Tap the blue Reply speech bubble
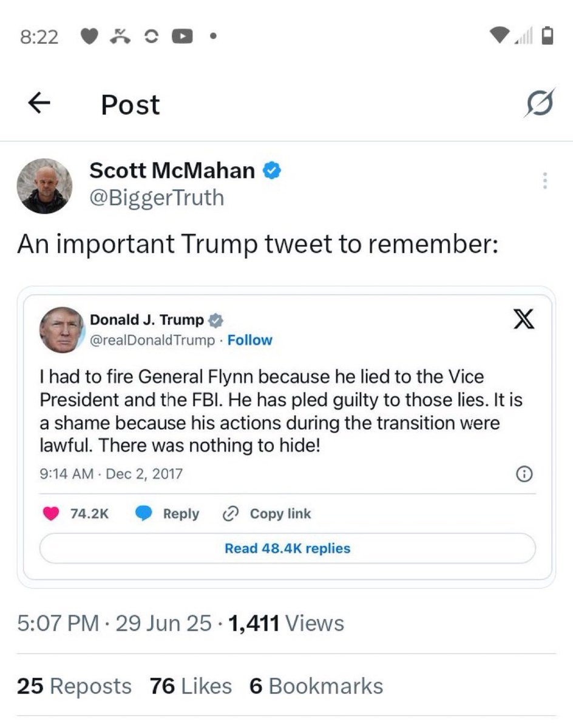 [143, 514]
